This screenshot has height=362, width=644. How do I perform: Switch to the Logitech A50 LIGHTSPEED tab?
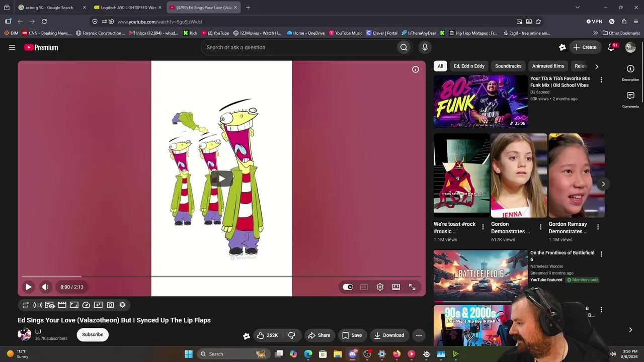pos(128,8)
